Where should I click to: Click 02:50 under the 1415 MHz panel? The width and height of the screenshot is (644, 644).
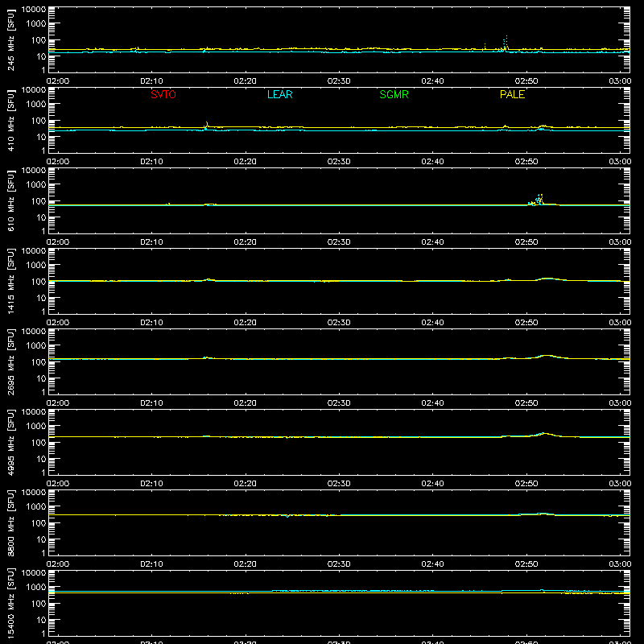tap(526, 323)
